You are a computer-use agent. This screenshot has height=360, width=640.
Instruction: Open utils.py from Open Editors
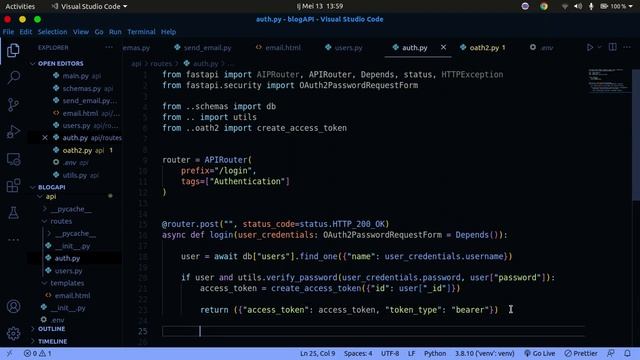(x=75, y=175)
